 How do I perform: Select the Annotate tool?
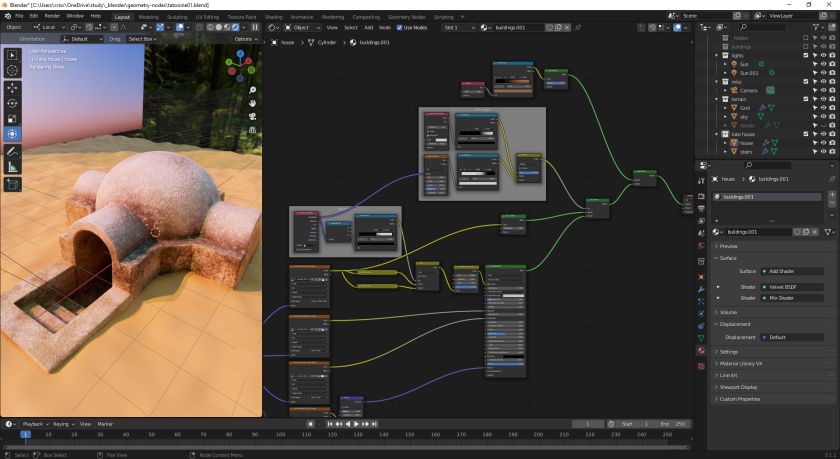click(13, 152)
